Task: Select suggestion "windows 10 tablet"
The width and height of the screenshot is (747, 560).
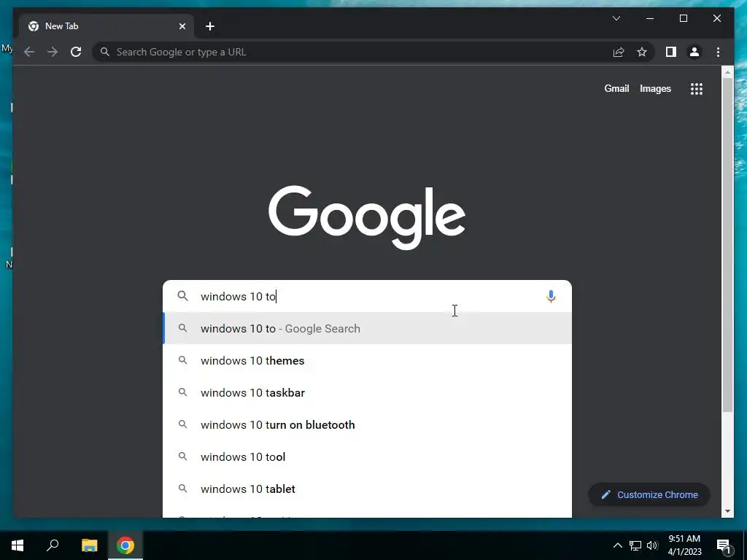Action: 368,489
